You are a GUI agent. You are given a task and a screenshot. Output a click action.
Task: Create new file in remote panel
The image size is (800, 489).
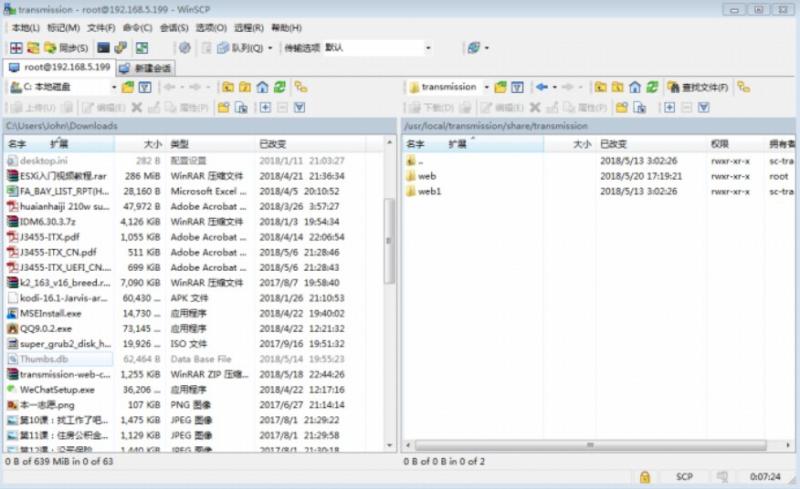(x=639, y=107)
